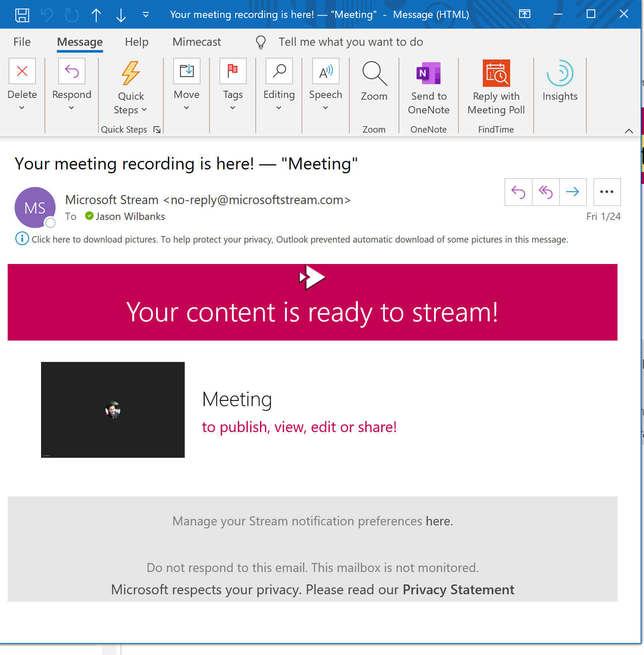Click the MS sender avatar
Viewport: 644px width, 655px height.
tap(35, 207)
